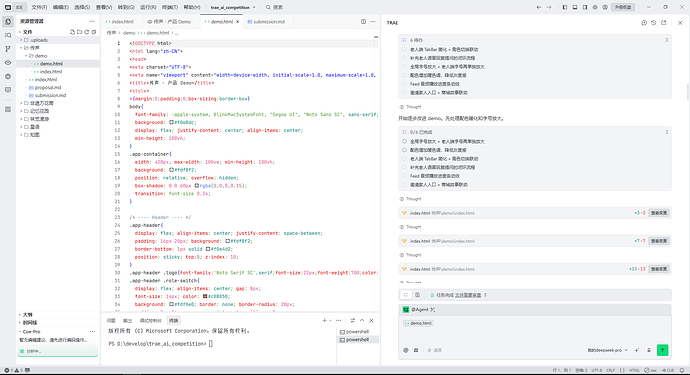The width and height of the screenshot is (690, 375).
Task: Toggle the bottom panel layout icon
Action: pyautogui.click(x=575, y=7)
